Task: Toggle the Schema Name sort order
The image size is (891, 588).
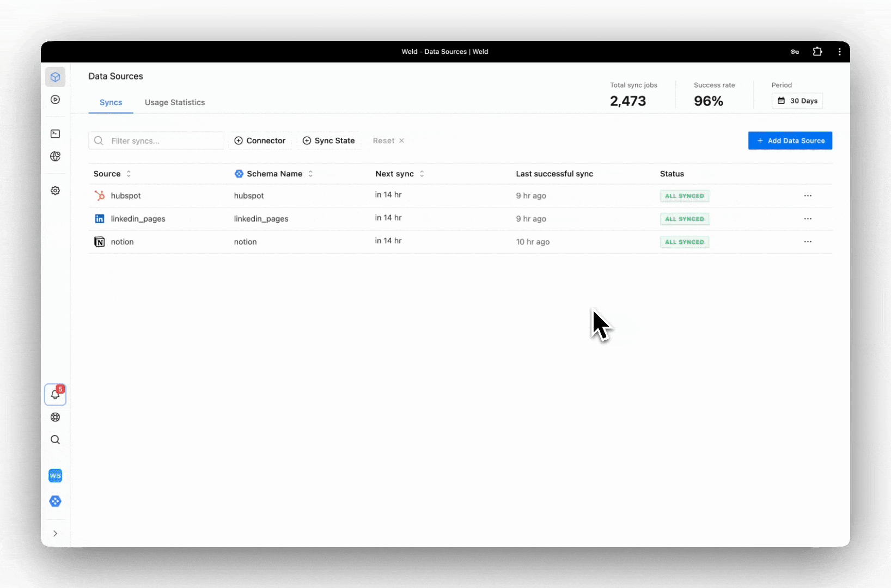Action: point(311,174)
